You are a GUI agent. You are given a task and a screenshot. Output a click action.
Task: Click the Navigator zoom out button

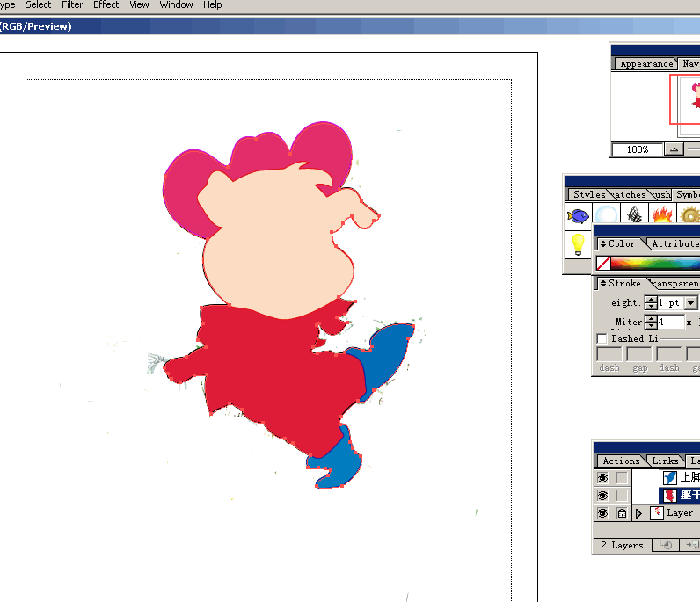pos(674,149)
